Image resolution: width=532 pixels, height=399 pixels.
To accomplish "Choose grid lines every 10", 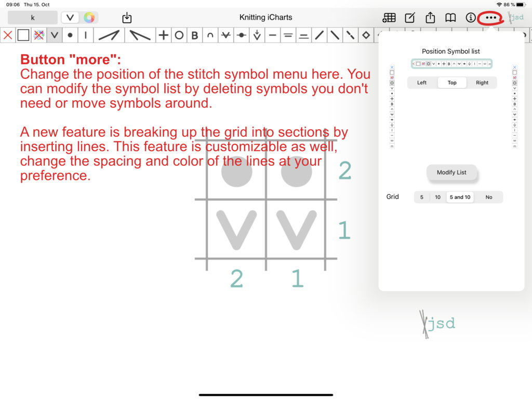I will point(437,197).
